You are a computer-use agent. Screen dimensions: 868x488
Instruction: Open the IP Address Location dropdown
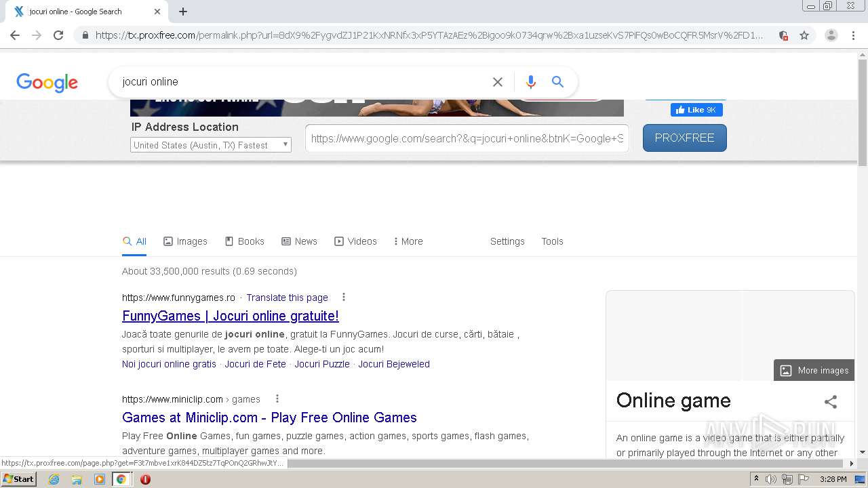(211, 145)
